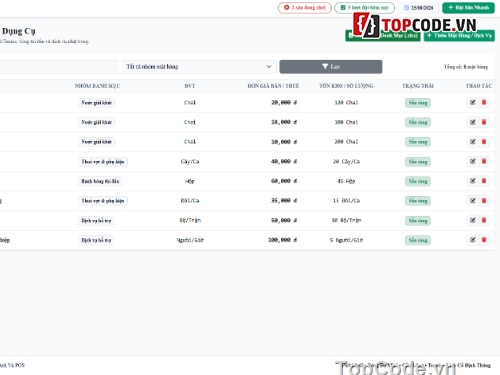Delete the item priced 10,000 đ
Viewport: 500px width, 375px height.
click(x=484, y=142)
